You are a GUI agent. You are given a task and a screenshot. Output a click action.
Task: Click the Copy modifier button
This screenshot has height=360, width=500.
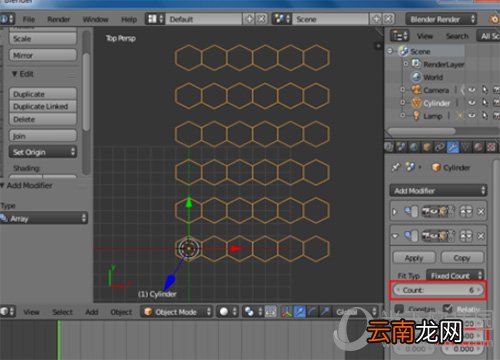462,258
